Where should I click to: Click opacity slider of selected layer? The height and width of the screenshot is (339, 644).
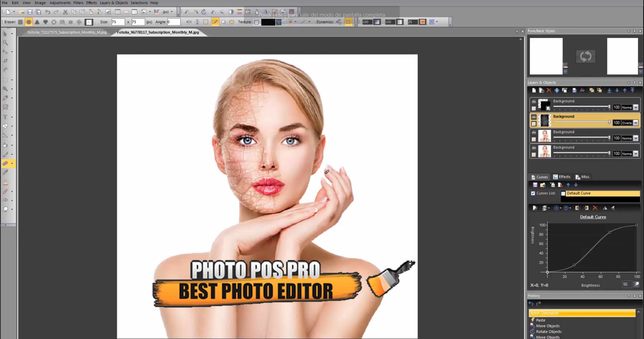point(581,122)
